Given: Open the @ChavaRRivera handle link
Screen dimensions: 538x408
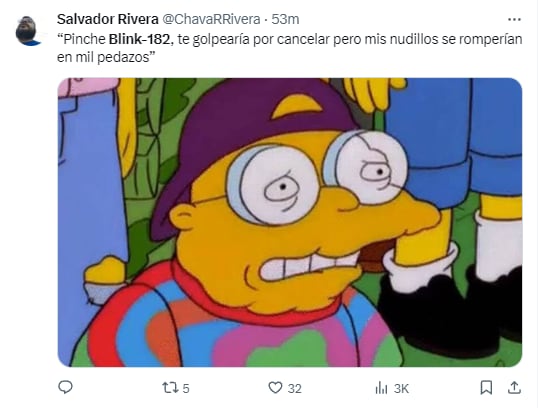Looking at the screenshot, I should pos(211,20).
